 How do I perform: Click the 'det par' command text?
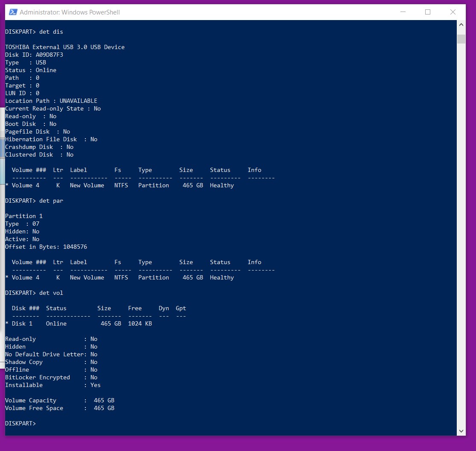coord(51,201)
